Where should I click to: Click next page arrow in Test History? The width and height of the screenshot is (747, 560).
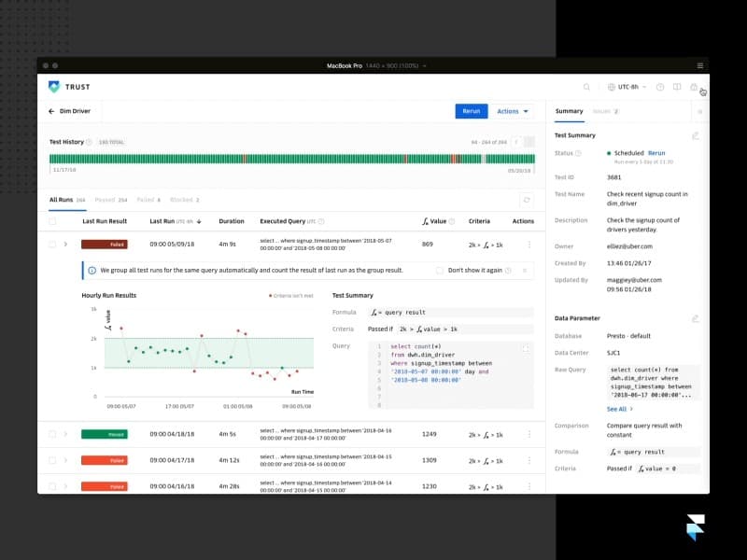(529, 142)
